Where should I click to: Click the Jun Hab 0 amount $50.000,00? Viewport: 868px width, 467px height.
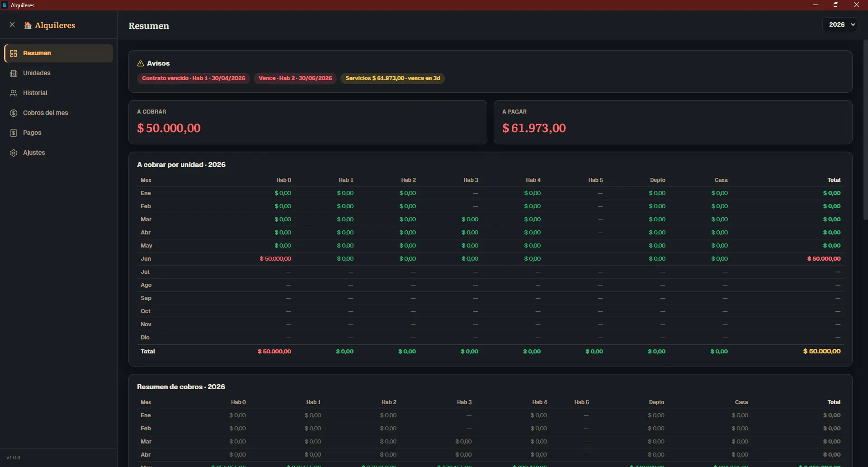pyautogui.click(x=275, y=259)
